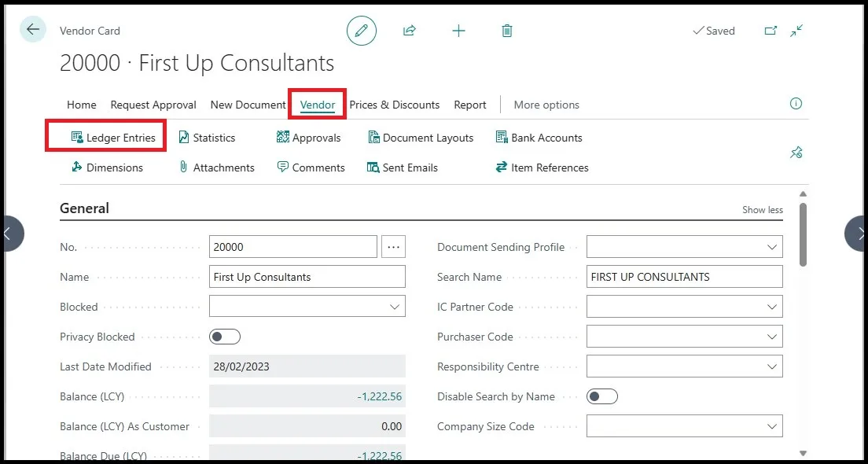The height and width of the screenshot is (464, 868).
Task: Click the Name input field
Action: pos(307,277)
